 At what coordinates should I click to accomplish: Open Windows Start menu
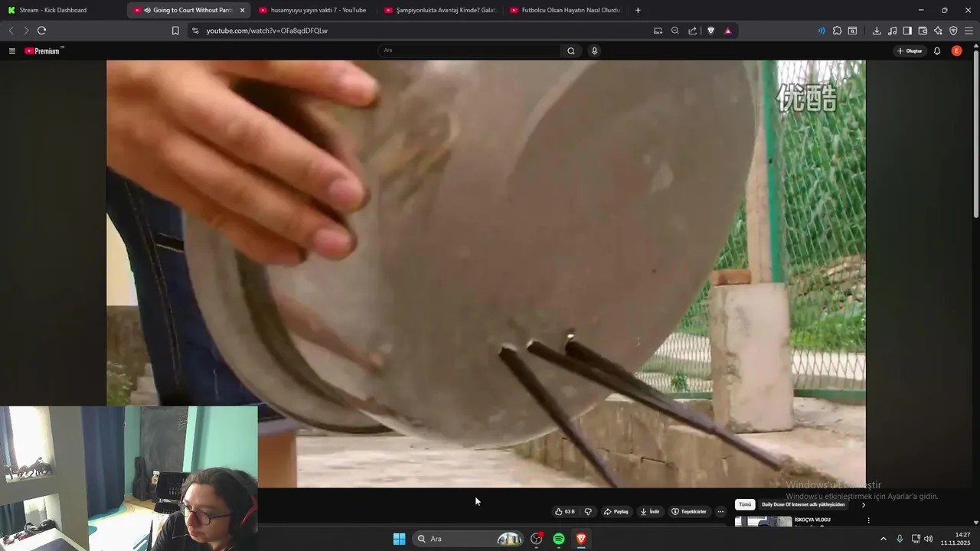click(x=399, y=539)
